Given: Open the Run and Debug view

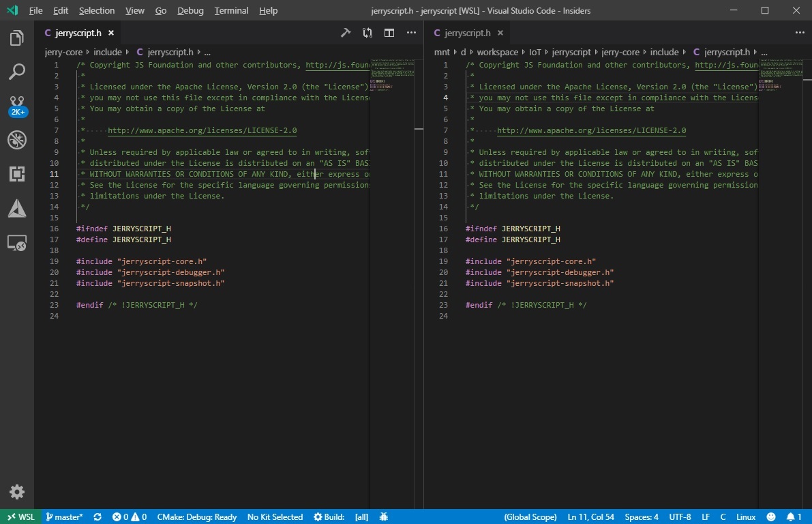Looking at the screenshot, I should (16, 140).
